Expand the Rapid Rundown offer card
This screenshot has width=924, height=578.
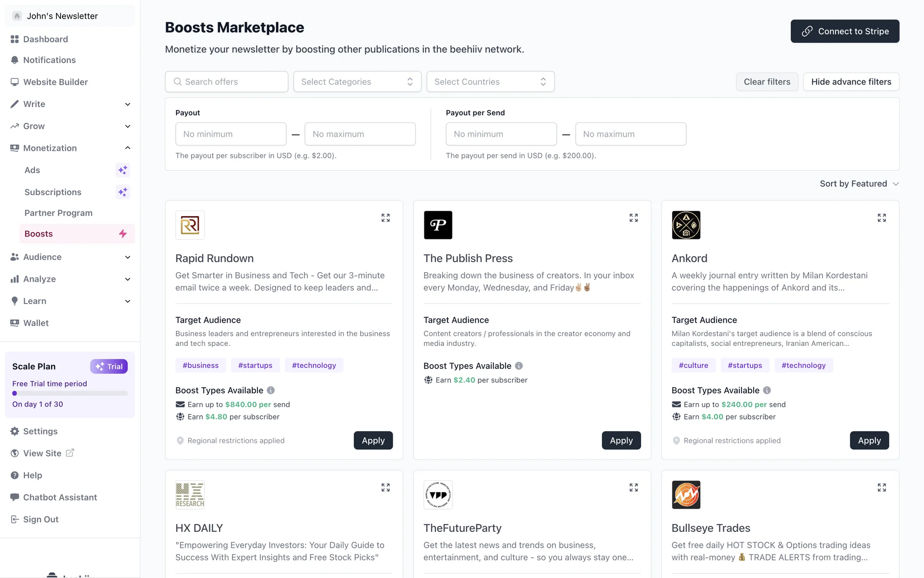tap(385, 218)
